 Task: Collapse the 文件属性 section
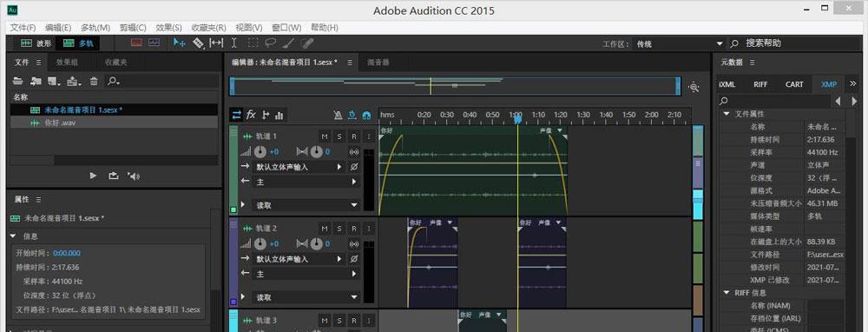(726, 114)
